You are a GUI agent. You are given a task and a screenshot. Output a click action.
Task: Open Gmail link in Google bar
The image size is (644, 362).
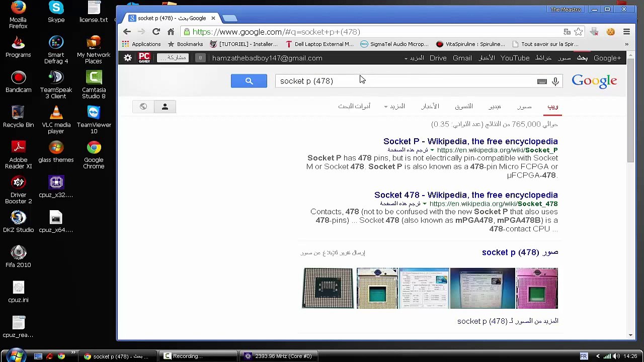462,58
